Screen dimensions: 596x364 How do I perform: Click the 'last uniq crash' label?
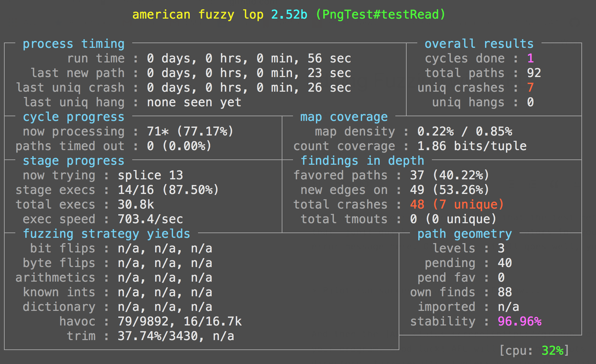[70, 88]
